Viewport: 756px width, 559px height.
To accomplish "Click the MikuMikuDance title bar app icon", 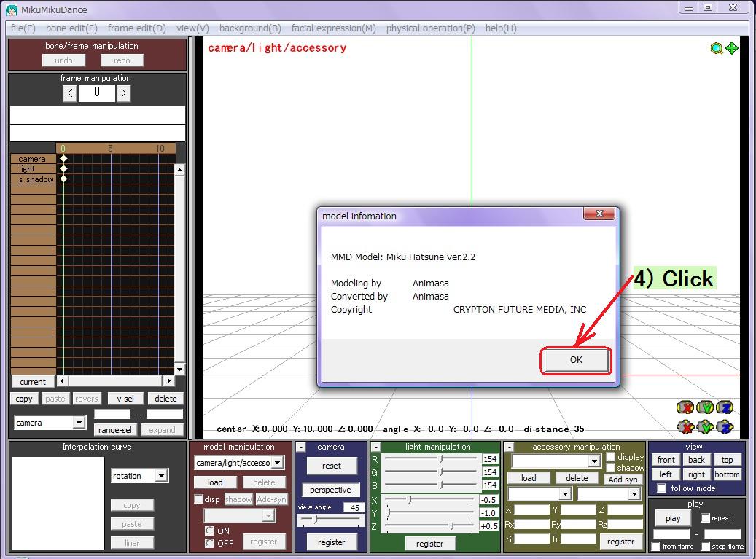I will tap(12, 9).
